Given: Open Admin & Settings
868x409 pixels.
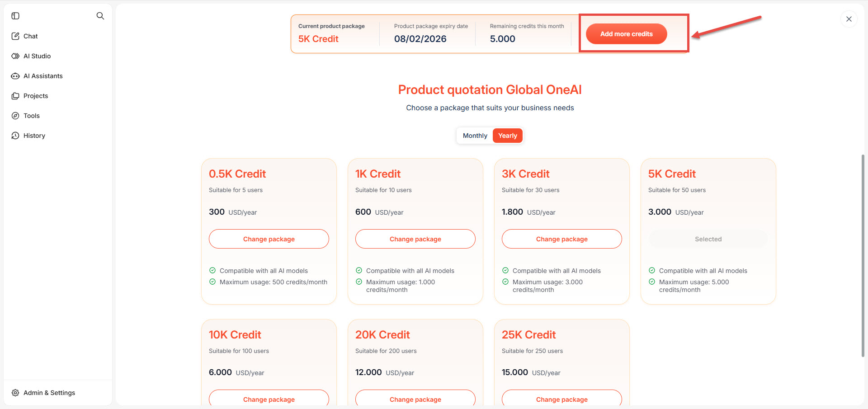Looking at the screenshot, I should [x=49, y=393].
